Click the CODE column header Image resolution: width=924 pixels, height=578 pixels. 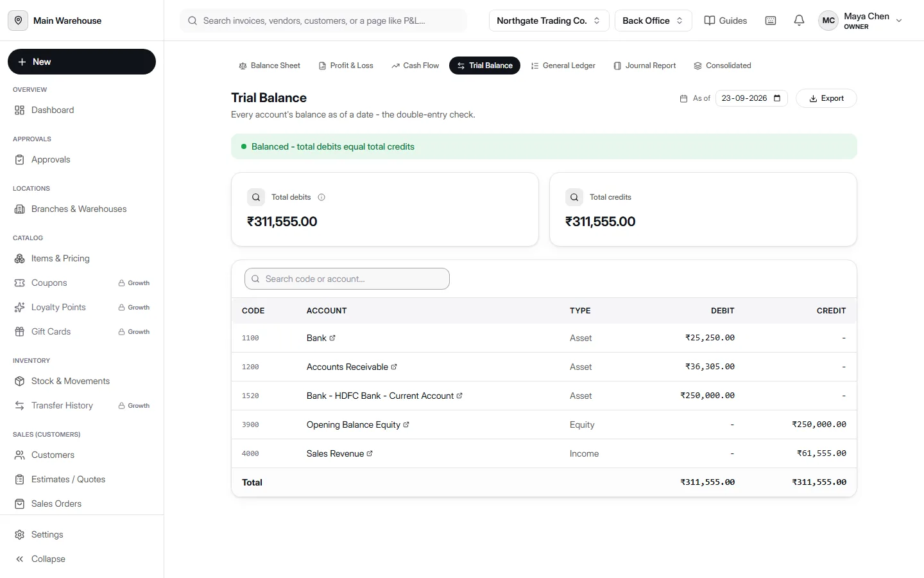[x=253, y=310]
